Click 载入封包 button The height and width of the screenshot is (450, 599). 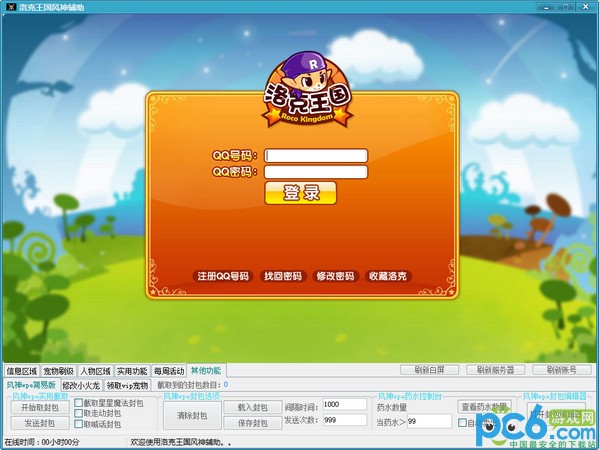point(253,408)
